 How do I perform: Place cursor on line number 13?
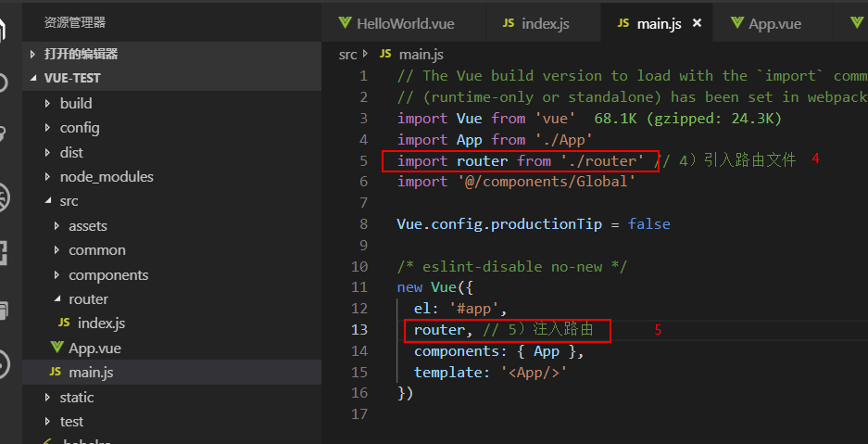click(x=359, y=330)
